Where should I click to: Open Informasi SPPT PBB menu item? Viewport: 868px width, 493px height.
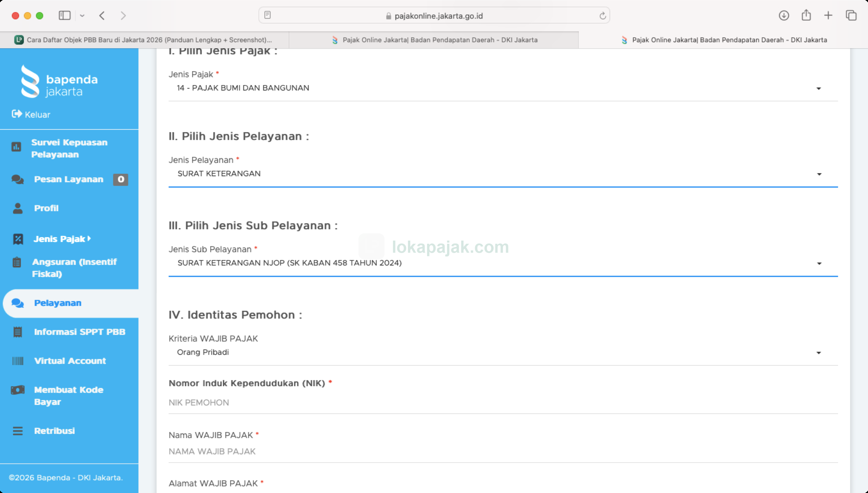coord(80,332)
